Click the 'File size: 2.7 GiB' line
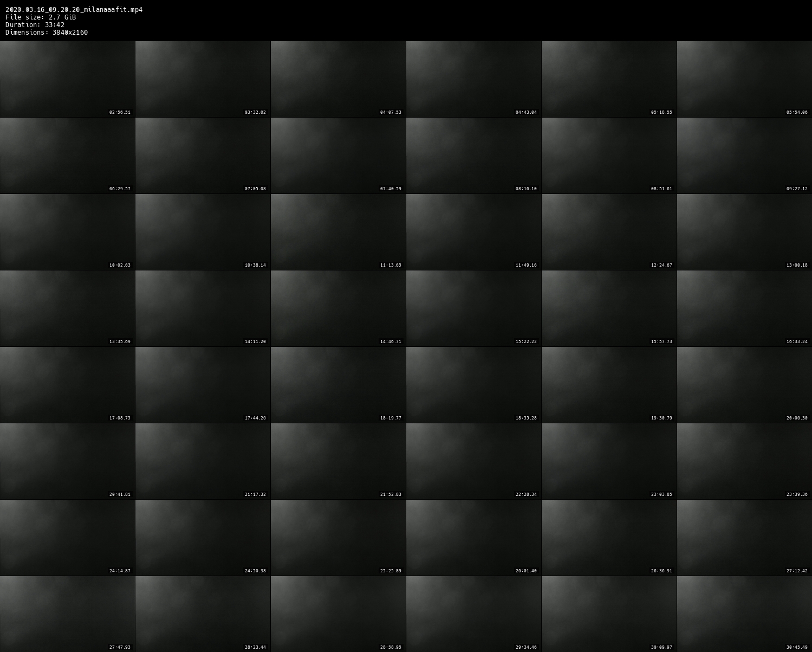The width and height of the screenshot is (812, 652). coord(41,17)
